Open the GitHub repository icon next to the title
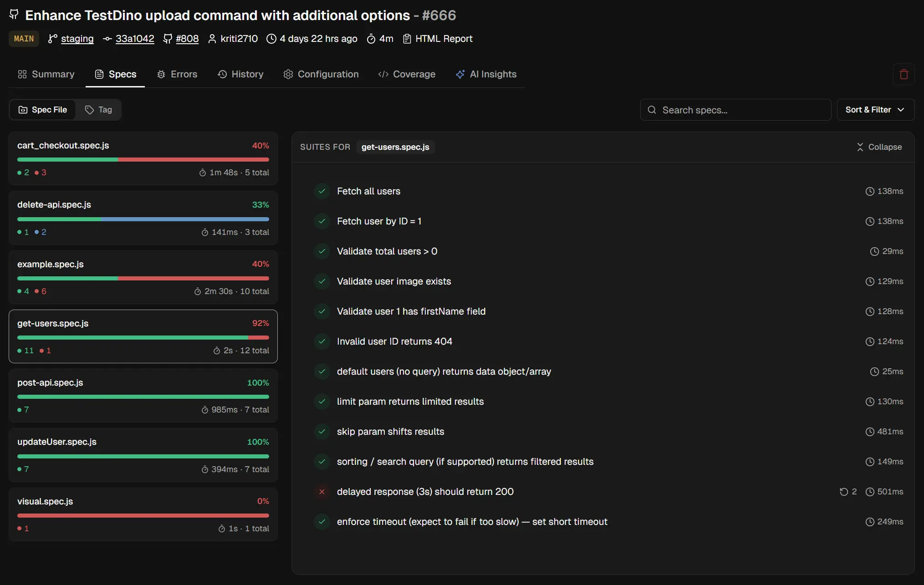The height and width of the screenshot is (585, 924). [13, 15]
